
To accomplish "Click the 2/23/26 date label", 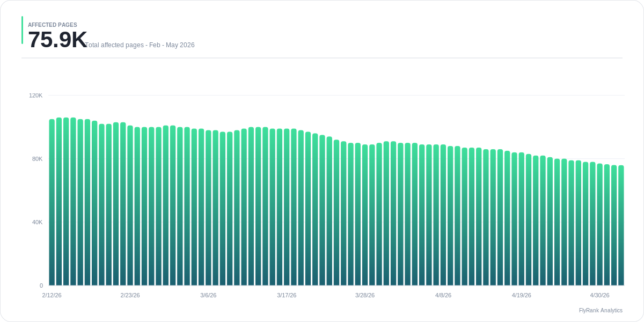I will tap(130, 295).
